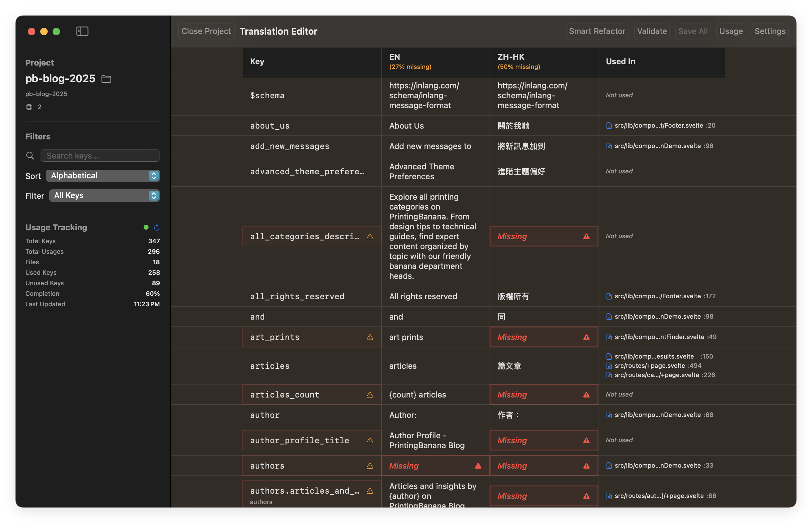Click Save All

click(x=693, y=31)
